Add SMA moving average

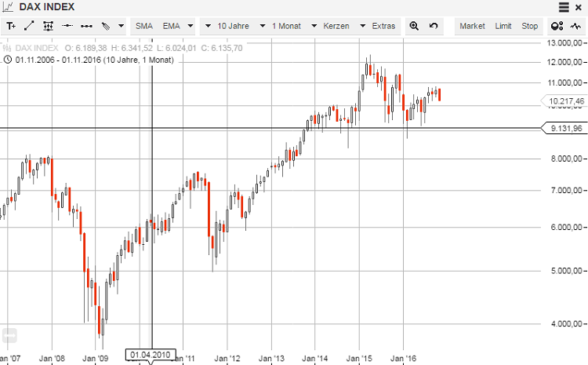144,26
